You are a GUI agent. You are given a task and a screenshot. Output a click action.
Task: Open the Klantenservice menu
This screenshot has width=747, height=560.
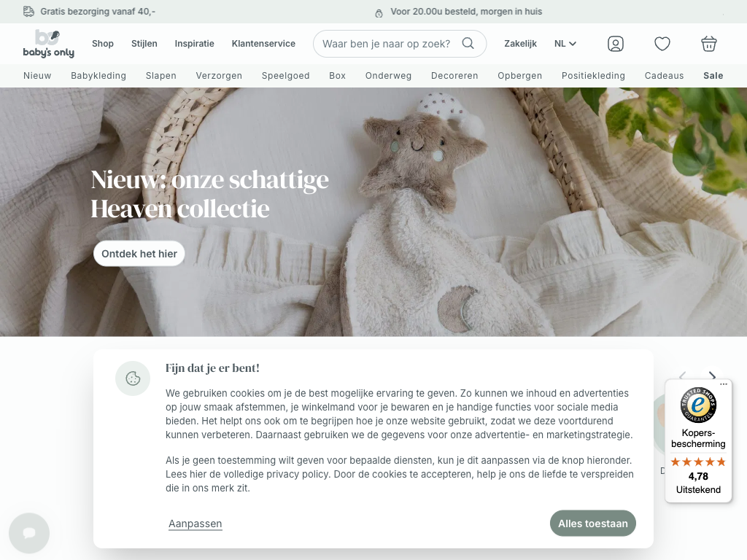pyautogui.click(x=263, y=44)
